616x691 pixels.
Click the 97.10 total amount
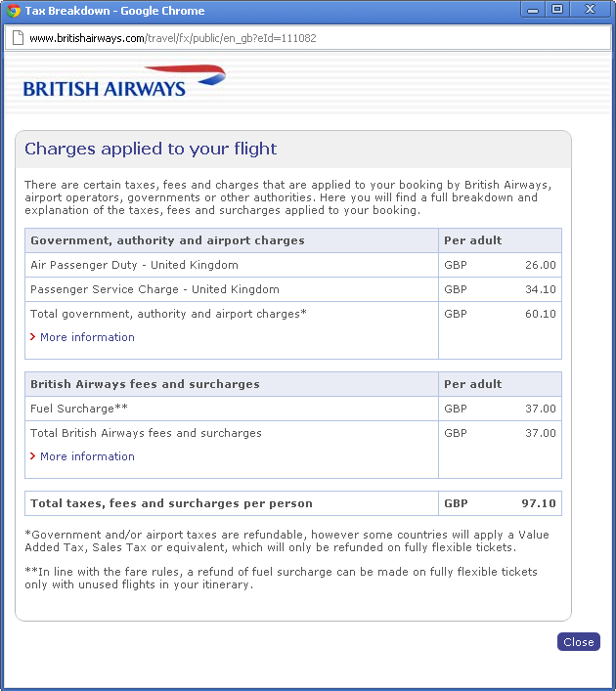538,503
